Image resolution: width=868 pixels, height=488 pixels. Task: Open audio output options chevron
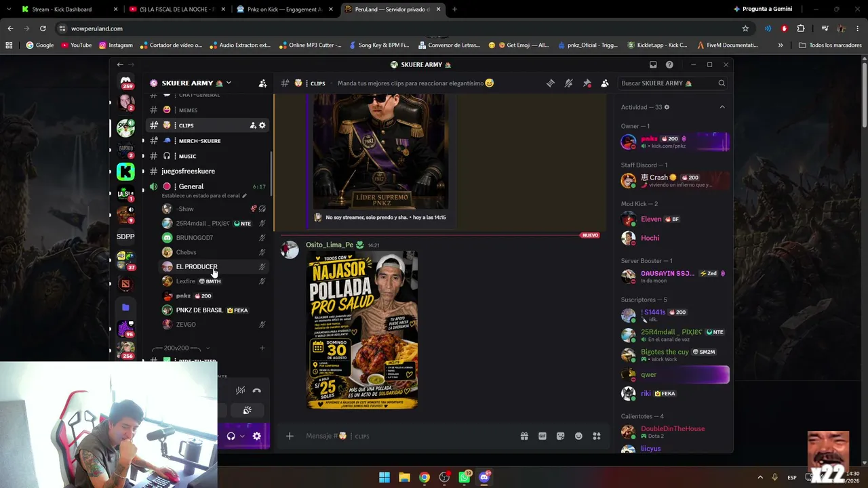241,436
